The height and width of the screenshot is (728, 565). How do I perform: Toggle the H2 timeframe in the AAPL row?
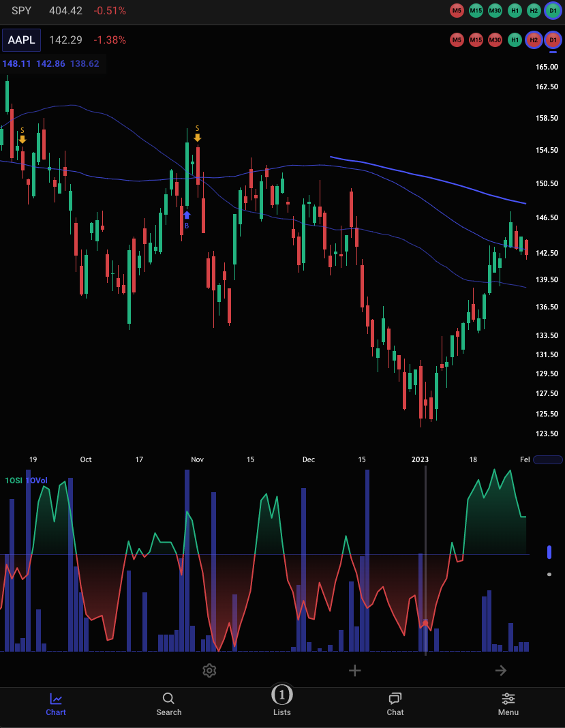[x=534, y=40]
